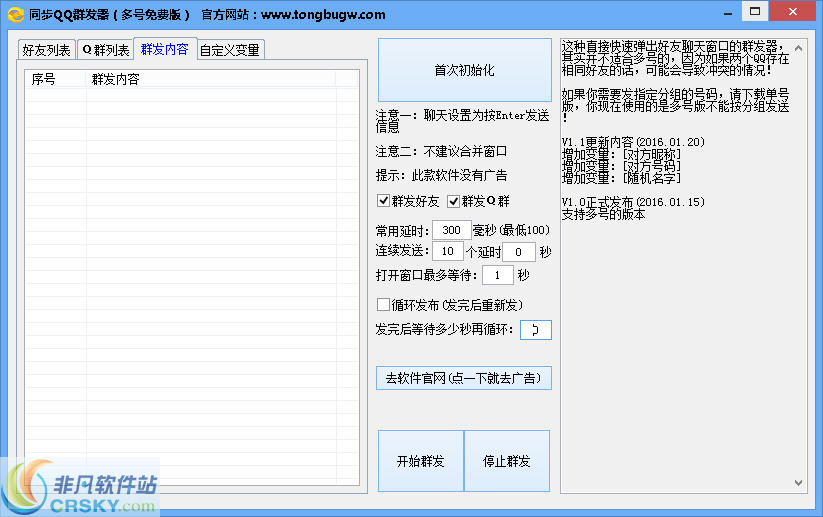Click the text 支持多号的版本
The image size is (823, 517).
[x=604, y=214]
